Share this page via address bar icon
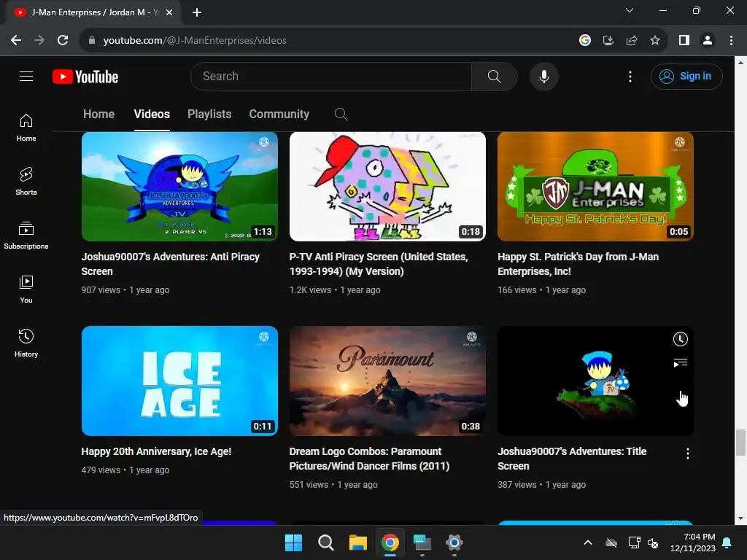747x560 pixels. pyautogui.click(x=632, y=41)
